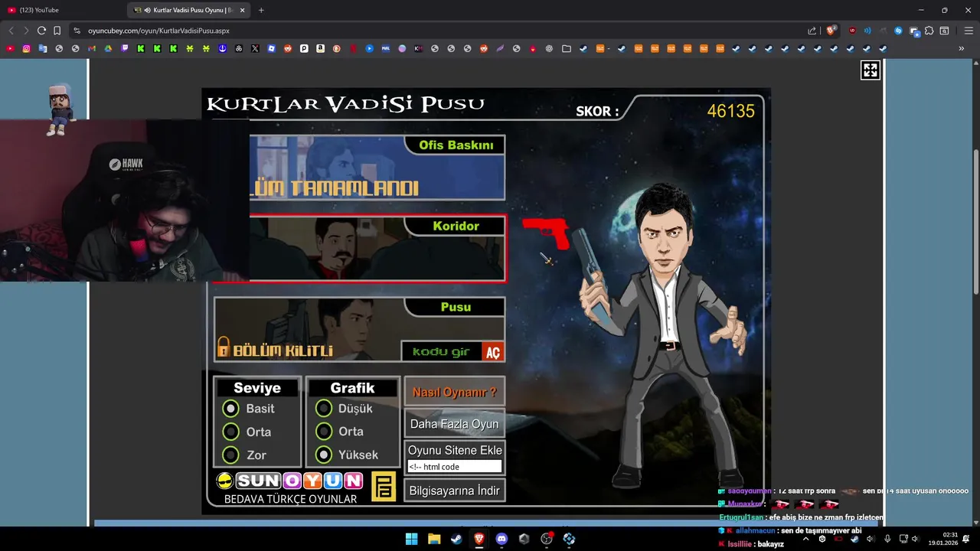Show more bookmarks via double-chevron
This screenshot has height=551, width=980.
(961, 48)
